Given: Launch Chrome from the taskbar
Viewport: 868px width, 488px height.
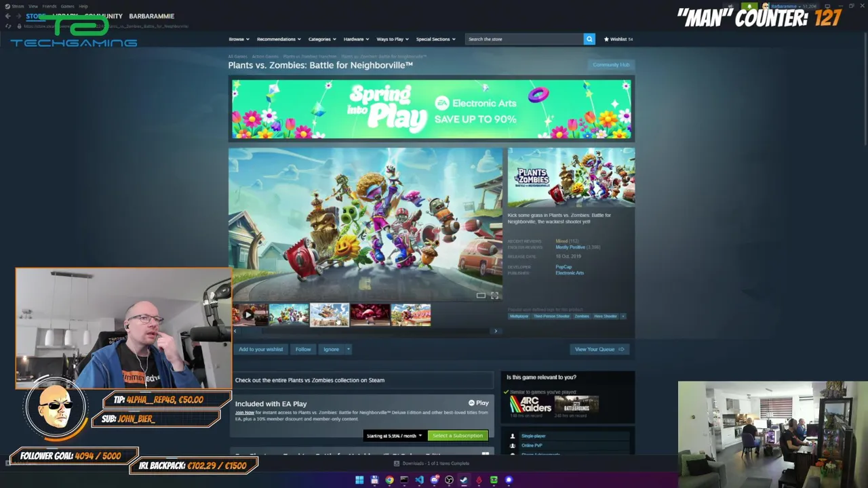Looking at the screenshot, I should tap(389, 480).
